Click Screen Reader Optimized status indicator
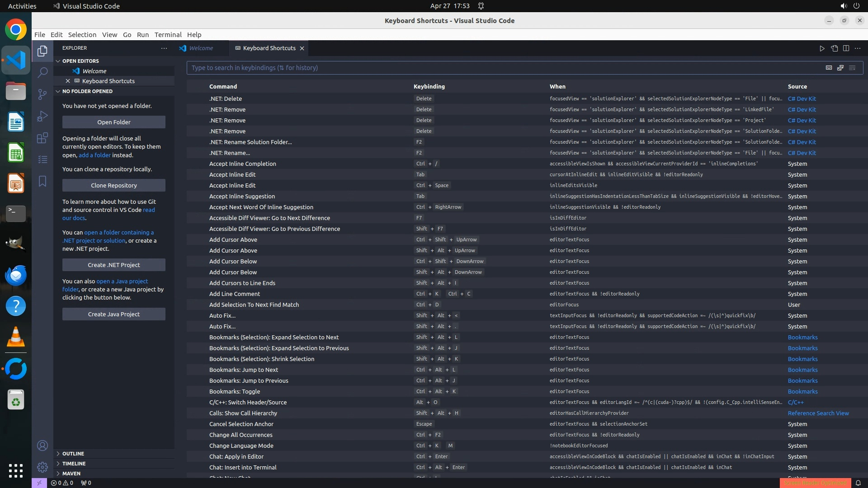The image size is (868, 488). pyautogui.click(x=815, y=483)
